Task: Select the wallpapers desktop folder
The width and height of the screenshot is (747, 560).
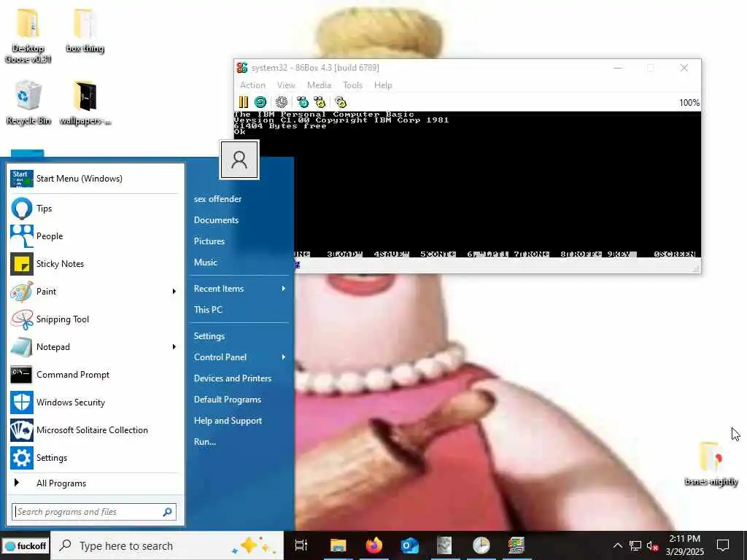Action: click(85, 103)
